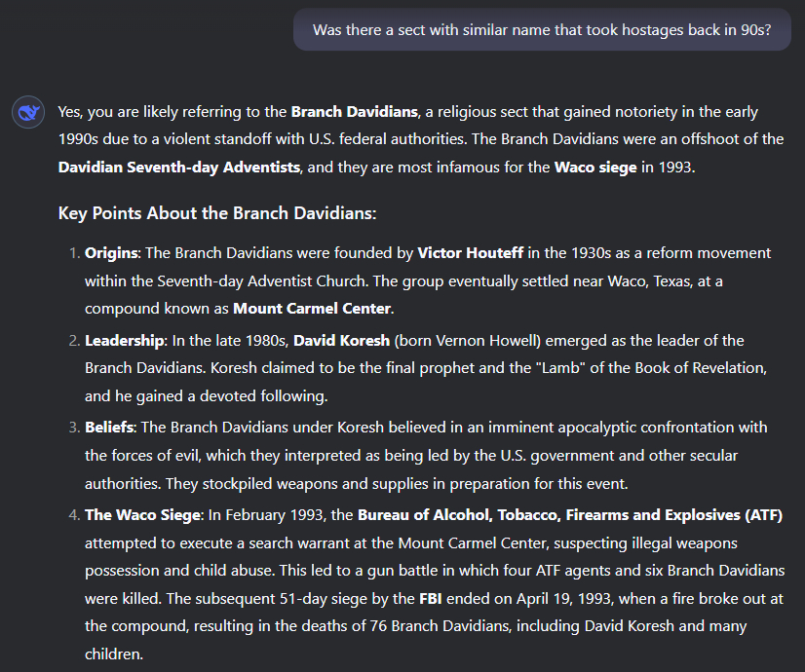The image size is (805, 672).
Task: Click bold "Bureau of Alcohol, Tobacco, Firearms and Explosives (ATF)"
Action: (570, 515)
